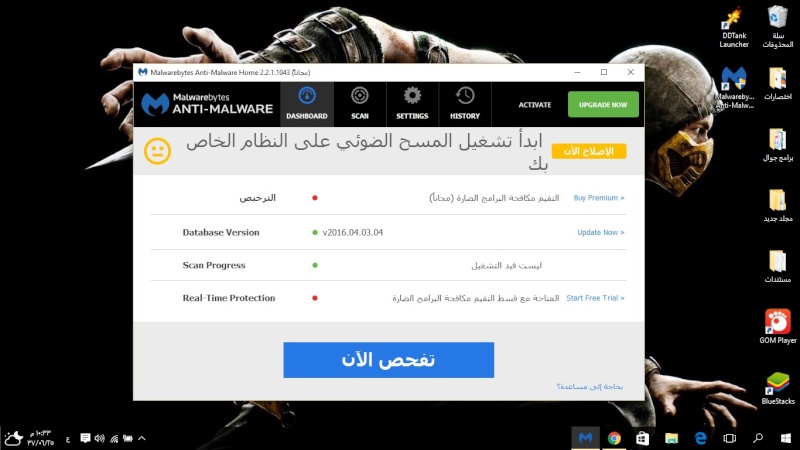Click the Database Version label
Image resolution: width=800 pixels, height=450 pixels.
pyautogui.click(x=221, y=233)
